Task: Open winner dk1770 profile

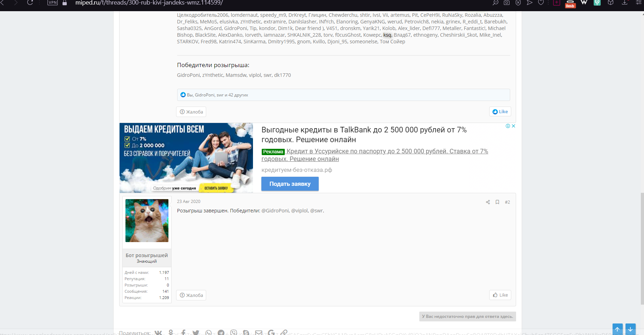Action: point(282,75)
